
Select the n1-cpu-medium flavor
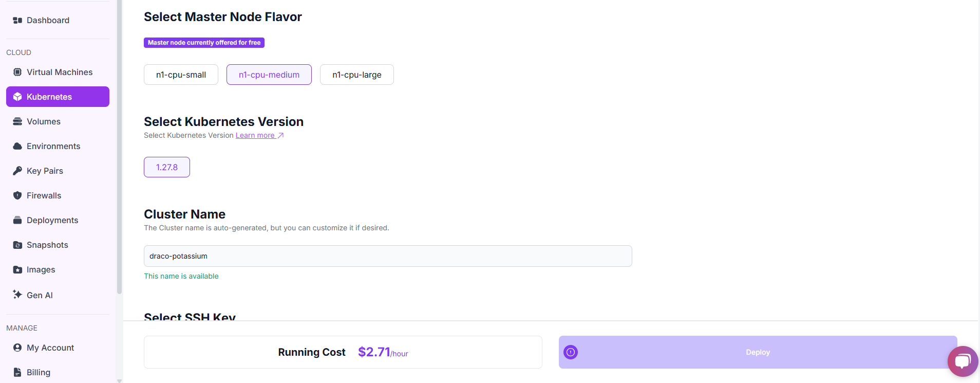click(x=269, y=75)
